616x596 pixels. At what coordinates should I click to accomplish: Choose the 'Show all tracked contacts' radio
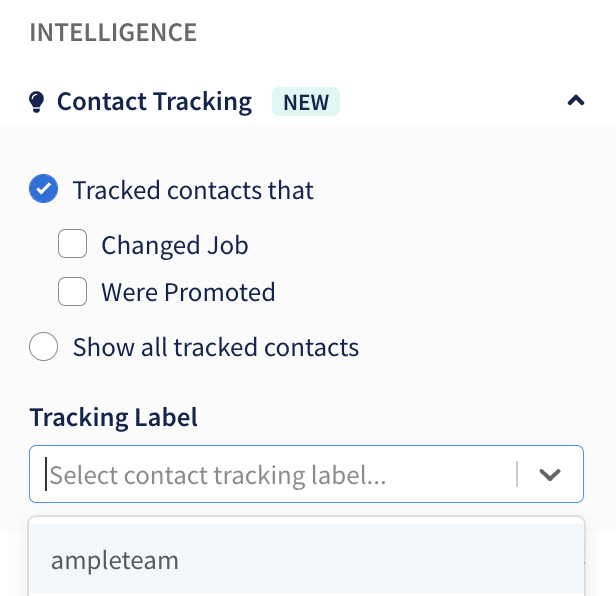[44, 347]
